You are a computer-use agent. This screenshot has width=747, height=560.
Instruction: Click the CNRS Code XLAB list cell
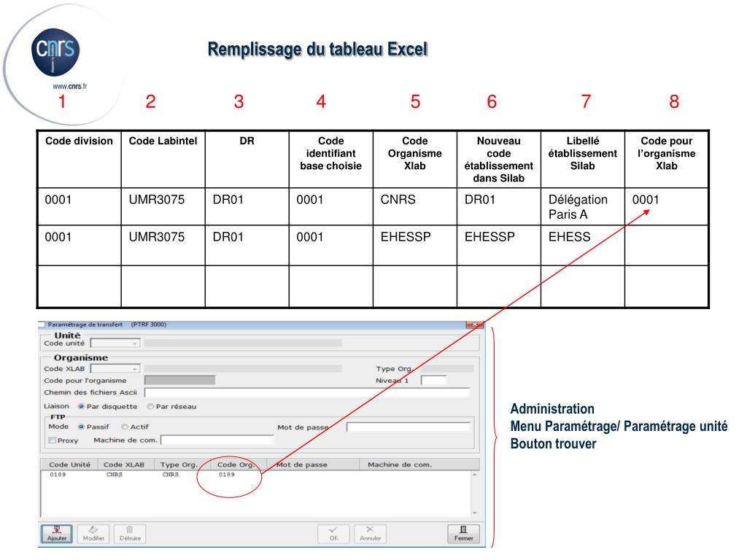click(115, 475)
